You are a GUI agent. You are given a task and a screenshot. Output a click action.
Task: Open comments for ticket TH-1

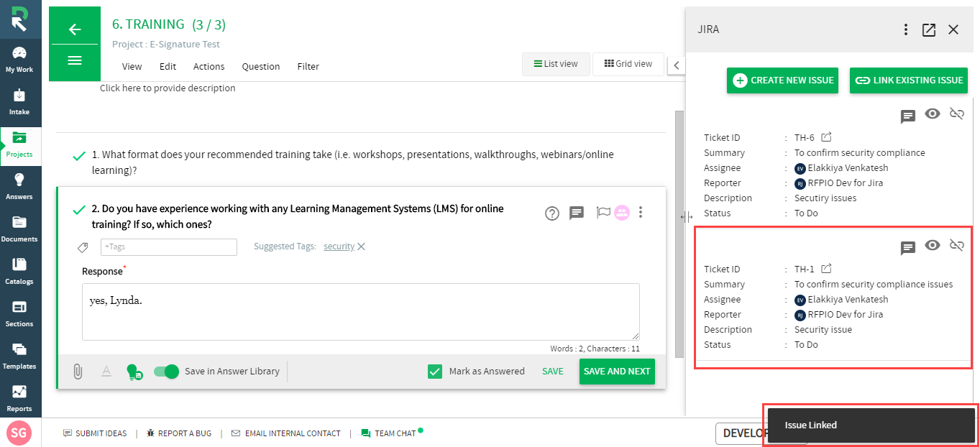(x=908, y=248)
